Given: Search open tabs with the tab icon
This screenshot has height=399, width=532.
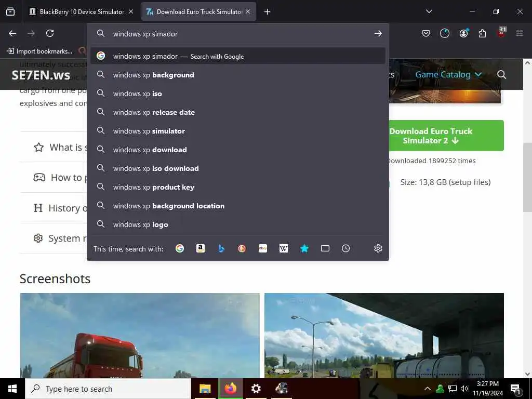Looking at the screenshot, I should click(x=325, y=248).
